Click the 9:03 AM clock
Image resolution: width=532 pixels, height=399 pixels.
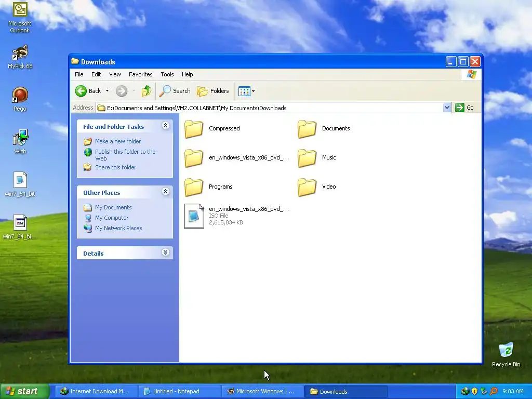point(513,391)
